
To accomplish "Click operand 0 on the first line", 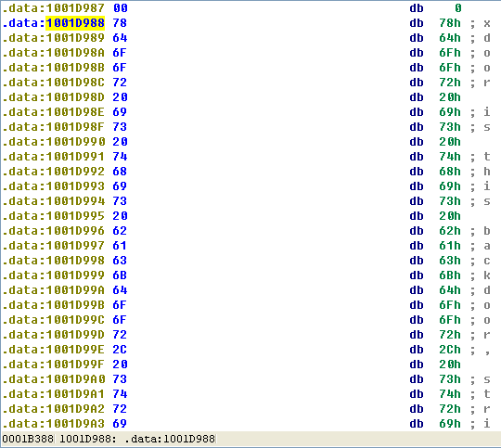I will coord(458,8).
